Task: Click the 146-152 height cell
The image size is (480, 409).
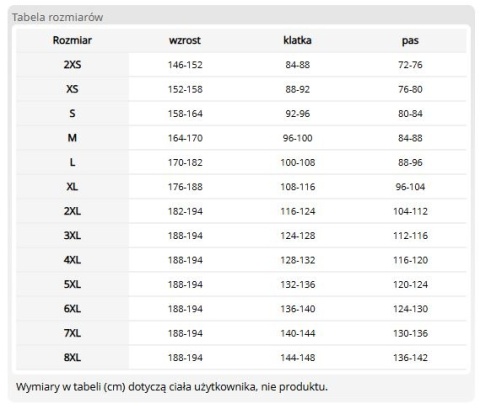Action: (x=185, y=65)
